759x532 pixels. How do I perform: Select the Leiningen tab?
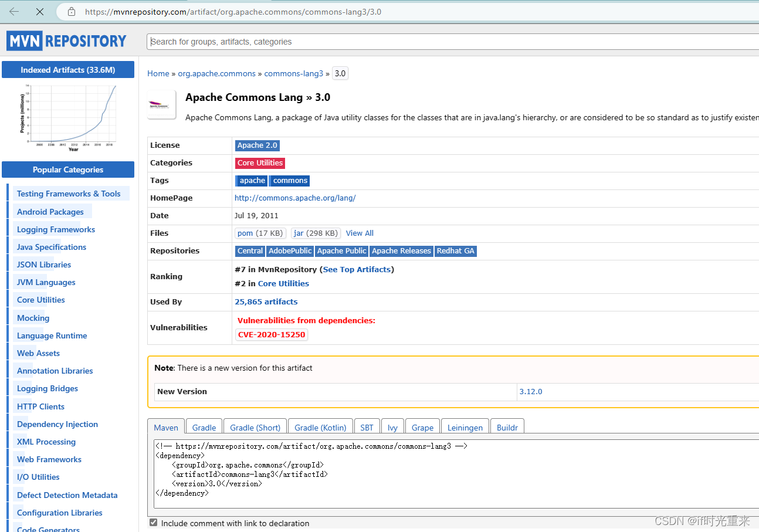tap(465, 428)
